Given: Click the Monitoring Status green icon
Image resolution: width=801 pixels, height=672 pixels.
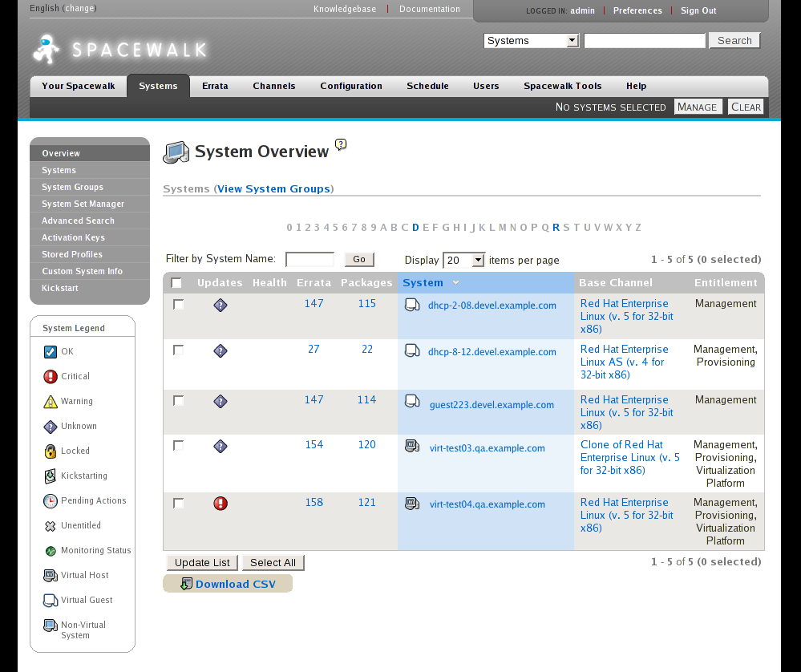Looking at the screenshot, I should [50, 551].
